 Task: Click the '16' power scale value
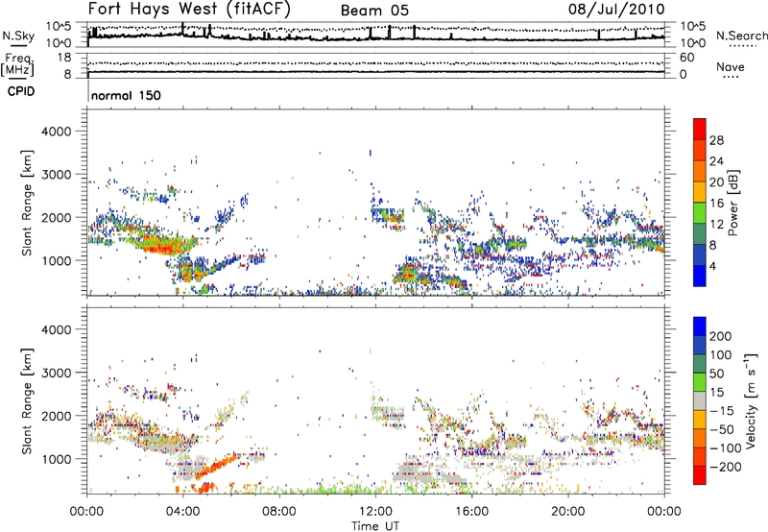[716, 204]
